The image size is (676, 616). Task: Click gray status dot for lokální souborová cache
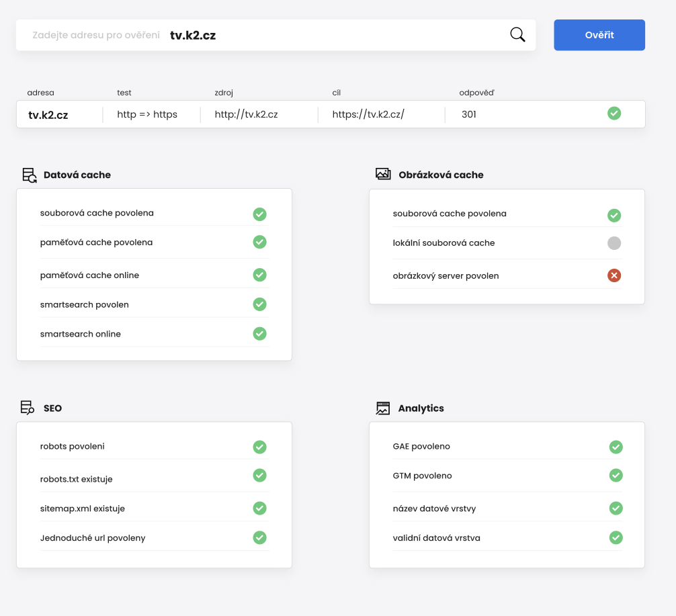click(614, 243)
